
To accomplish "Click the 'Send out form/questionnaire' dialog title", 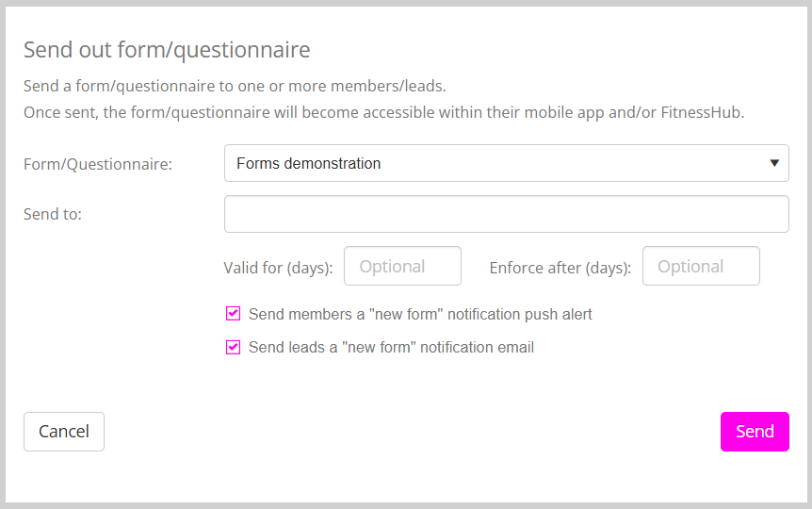I will (x=167, y=49).
